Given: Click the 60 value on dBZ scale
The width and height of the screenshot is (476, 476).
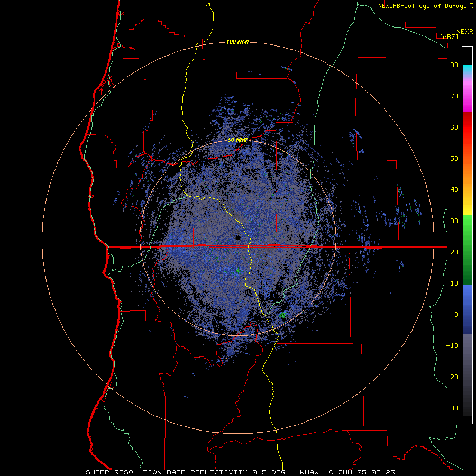Looking at the screenshot, I should point(454,127).
